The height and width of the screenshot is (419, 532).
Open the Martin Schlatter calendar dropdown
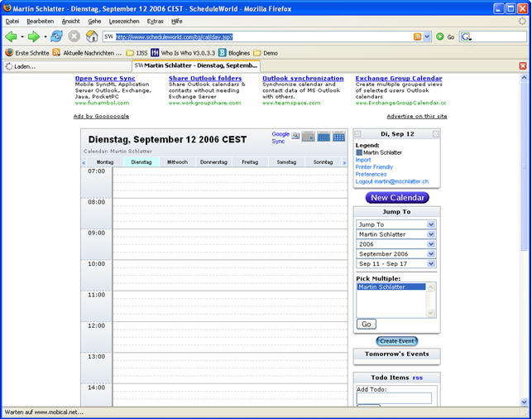tap(396, 234)
